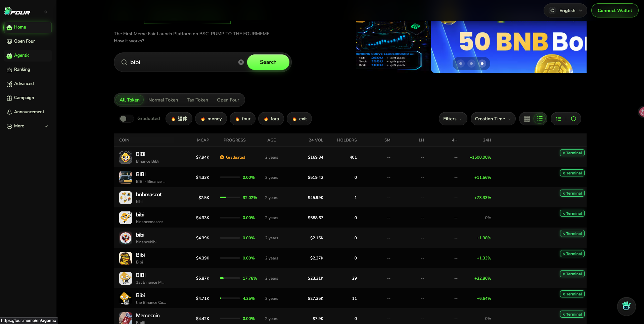Select the exit trending tag
This screenshot has height=324, width=644.
[x=299, y=119]
